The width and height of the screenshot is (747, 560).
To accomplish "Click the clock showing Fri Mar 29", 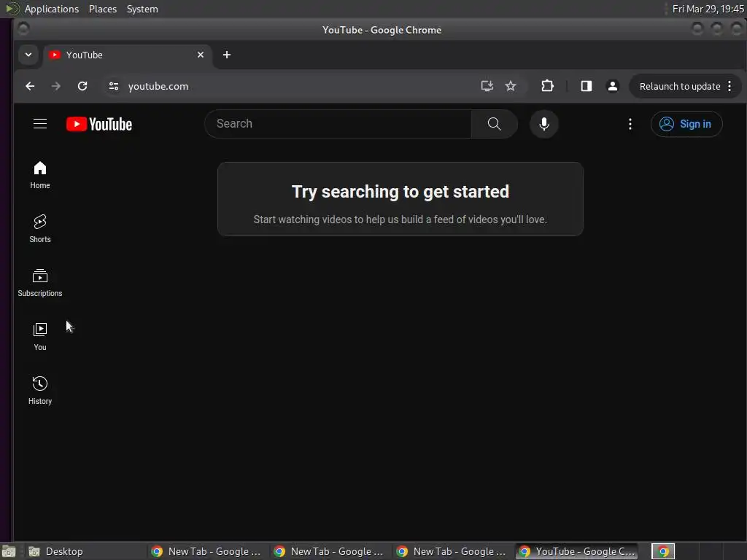I will point(708,9).
